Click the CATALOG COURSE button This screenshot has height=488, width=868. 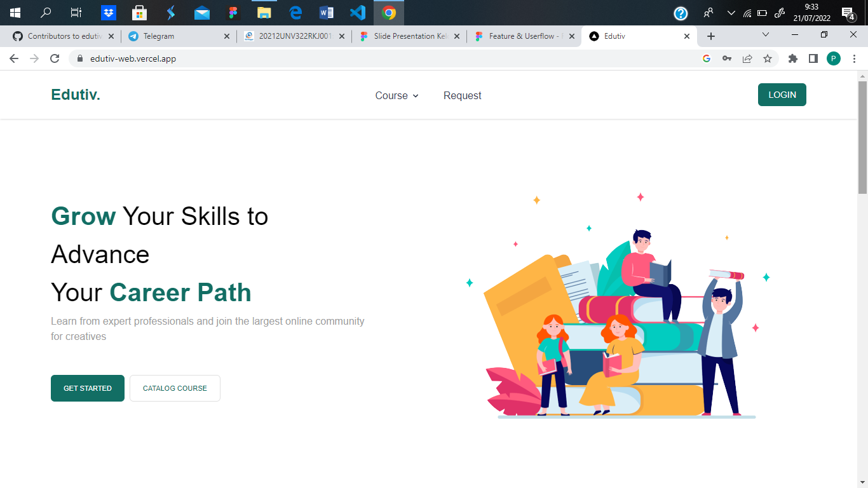pos(175,388)
